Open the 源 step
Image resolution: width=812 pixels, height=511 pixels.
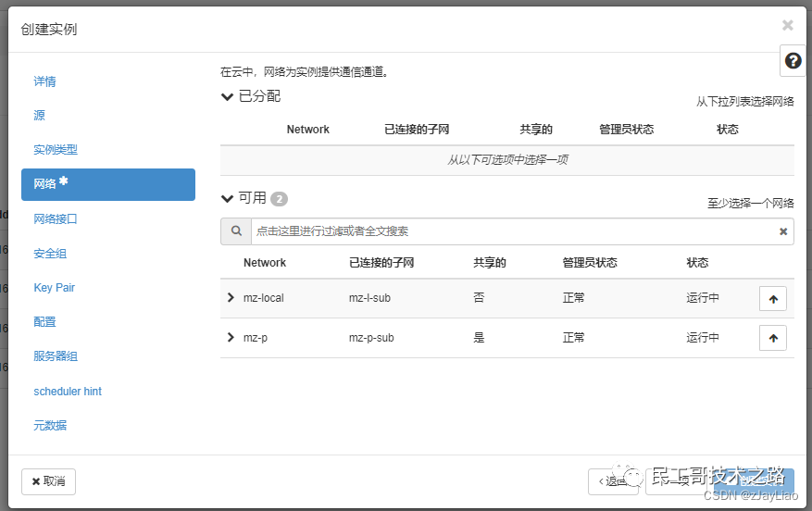pyautogui.click(x=40, y=115)
